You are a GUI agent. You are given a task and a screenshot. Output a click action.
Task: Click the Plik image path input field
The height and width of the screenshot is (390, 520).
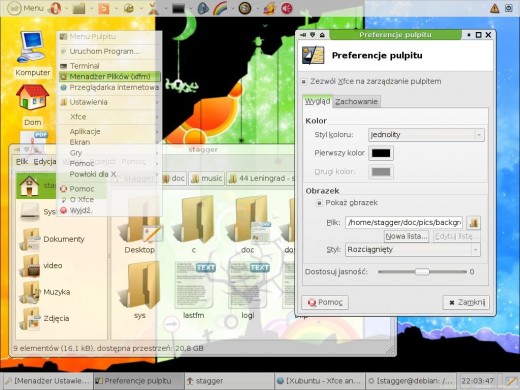click(x=404, y=222)
